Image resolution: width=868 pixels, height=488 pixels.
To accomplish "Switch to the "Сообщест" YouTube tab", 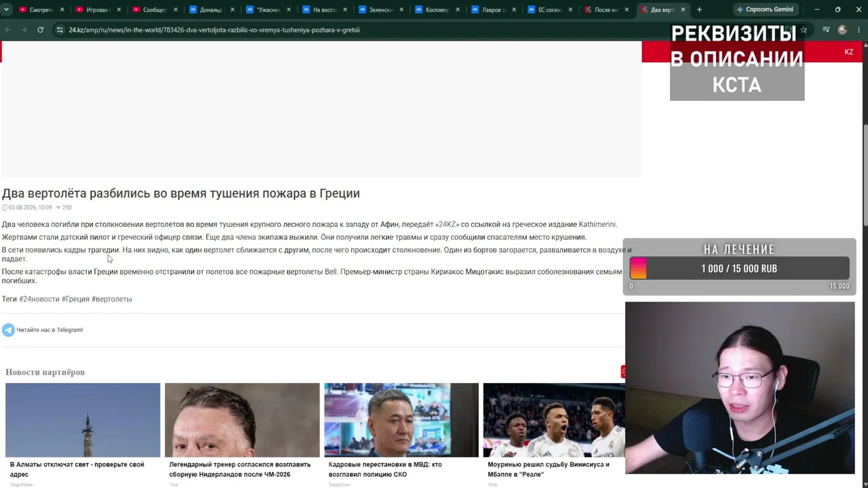I will pos(154,9).
